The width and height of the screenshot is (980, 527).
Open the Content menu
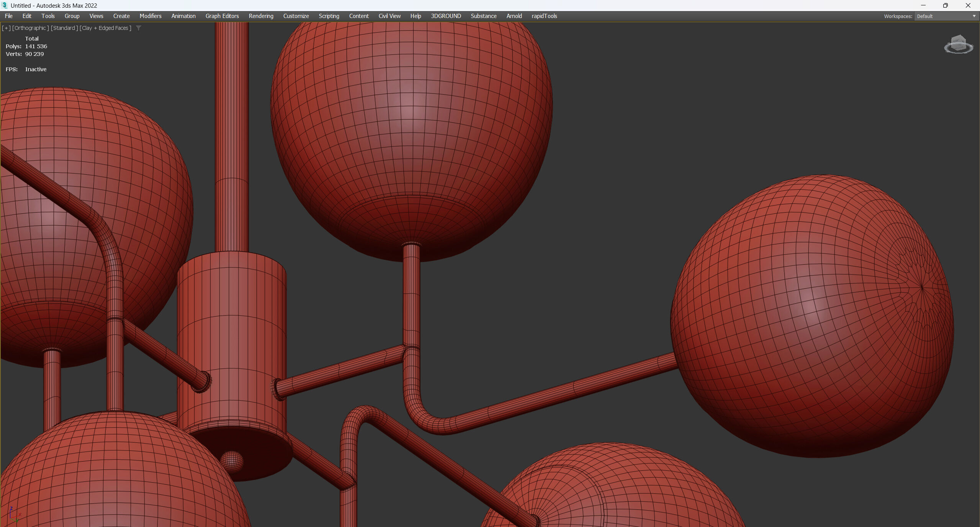coord(359,16)
